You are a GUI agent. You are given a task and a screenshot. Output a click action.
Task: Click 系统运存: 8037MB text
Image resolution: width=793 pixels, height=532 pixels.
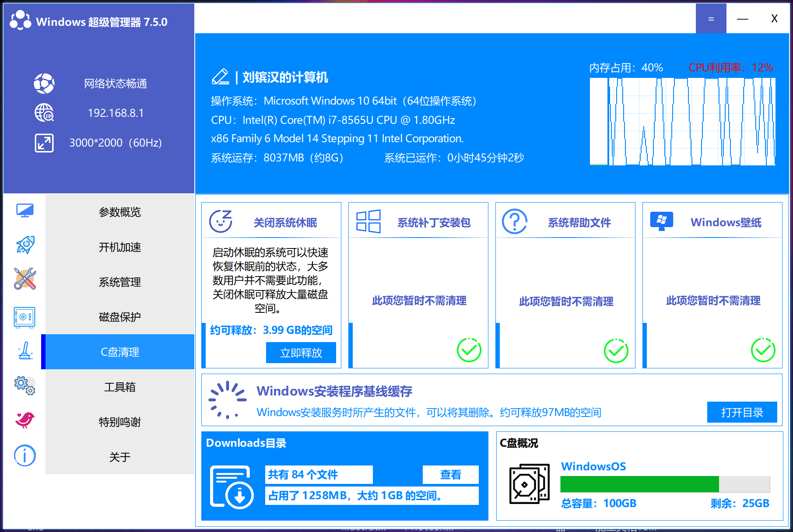(277, 158)
